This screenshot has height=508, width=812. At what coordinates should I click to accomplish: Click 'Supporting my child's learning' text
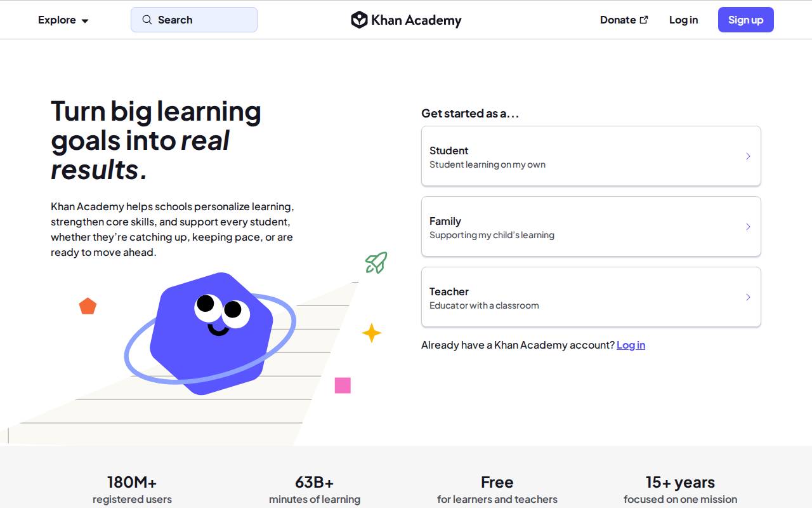492,235
